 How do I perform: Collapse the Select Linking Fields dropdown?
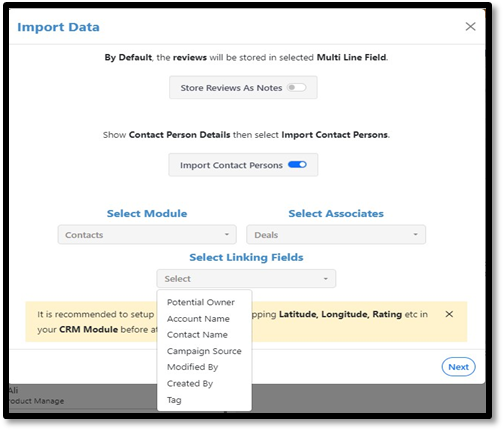tap(246, 279)
